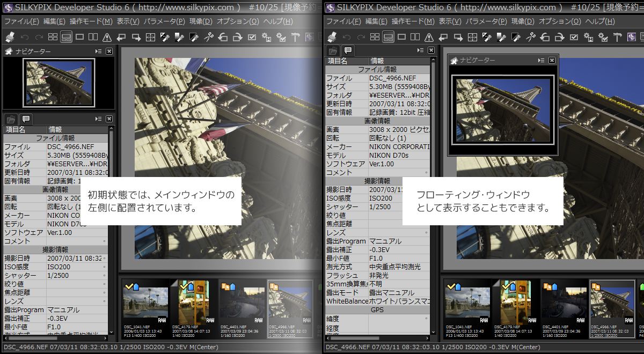
Task: Switch to folder tab in right window panel
Action: pyautogui.click(x=333, y=50)
